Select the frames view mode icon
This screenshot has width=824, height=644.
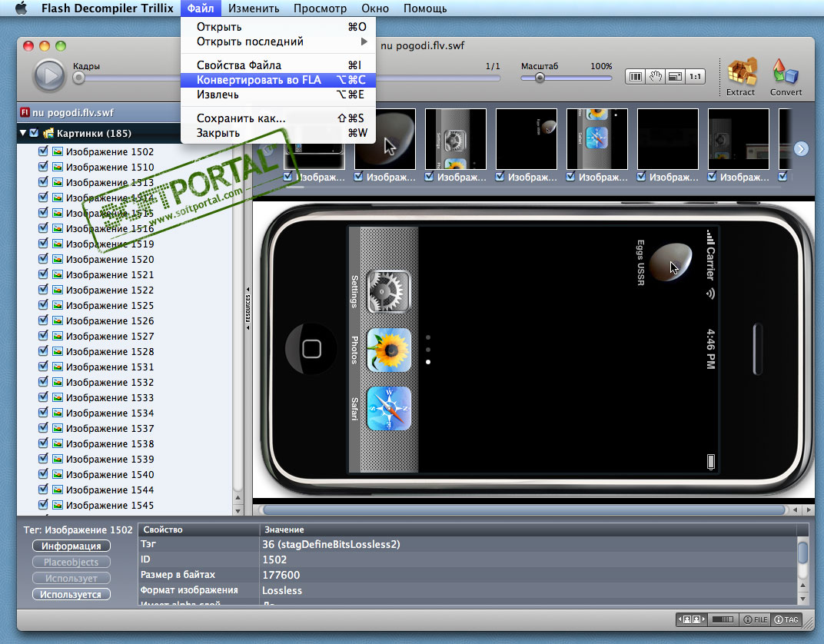pos(636,77)
